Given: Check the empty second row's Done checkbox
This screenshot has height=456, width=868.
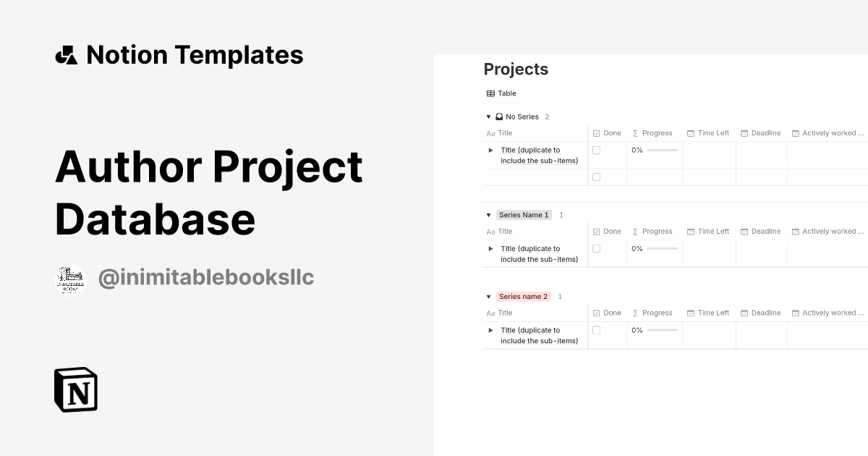Looking at the screenshot, I should click(x=596, y=176).
